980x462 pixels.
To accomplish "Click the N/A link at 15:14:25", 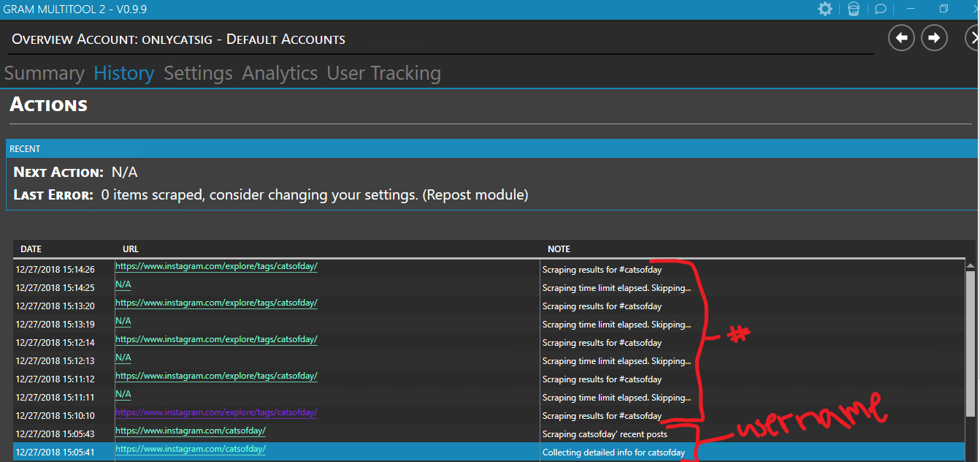I will point(123,284).
